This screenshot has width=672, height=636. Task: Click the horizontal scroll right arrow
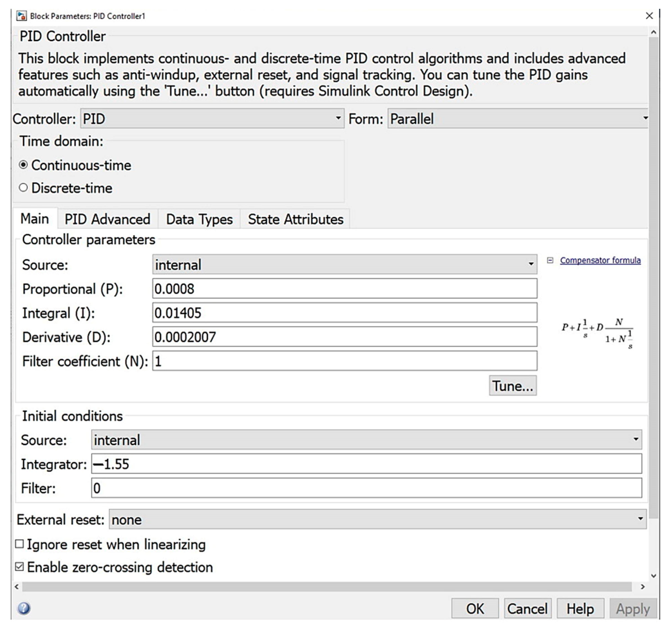pyautogui.click(x=642, y=586)
